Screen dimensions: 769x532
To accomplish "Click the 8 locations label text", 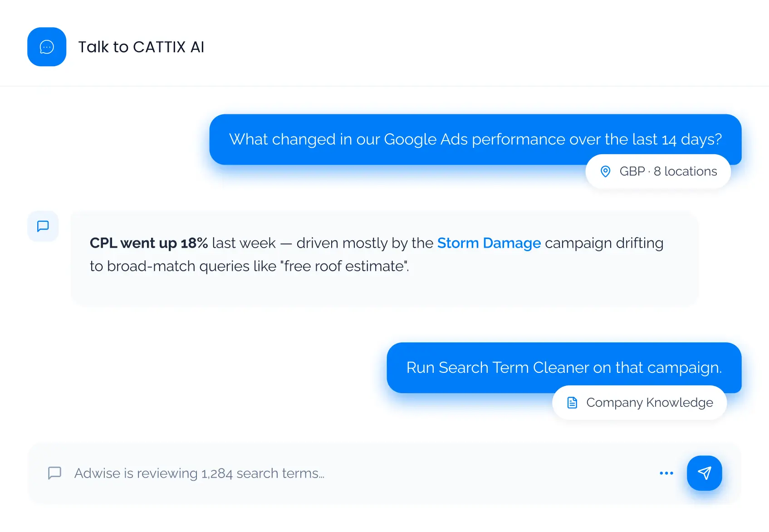I will point(685,171).
